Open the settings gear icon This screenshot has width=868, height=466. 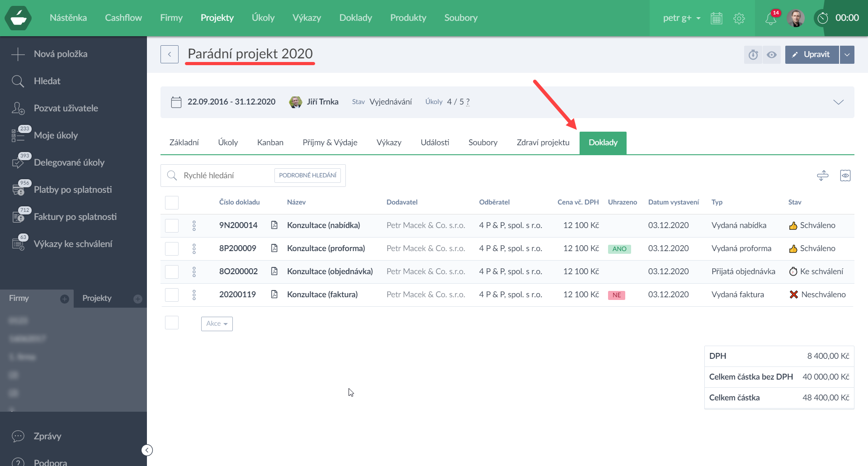click(x=739, y=19)
